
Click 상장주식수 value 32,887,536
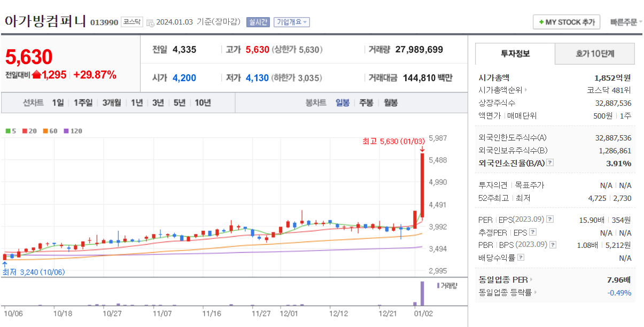coord(614,103)
